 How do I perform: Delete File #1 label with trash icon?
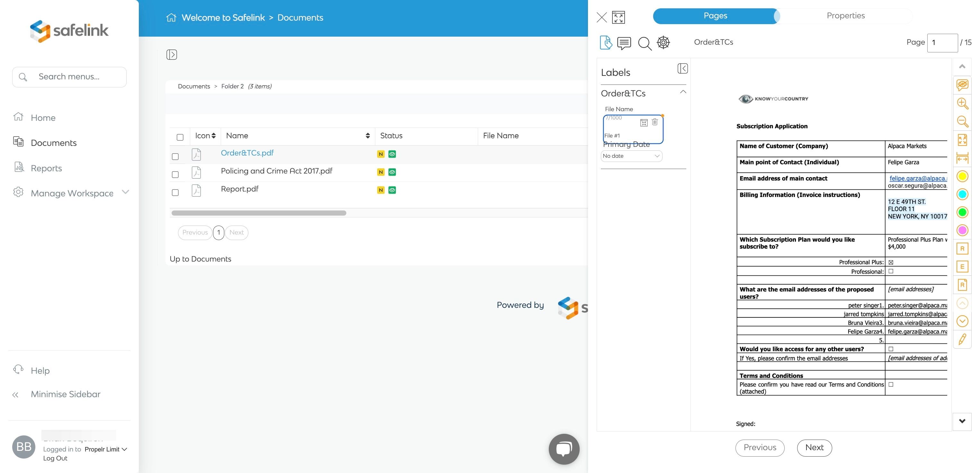[655, 122]
